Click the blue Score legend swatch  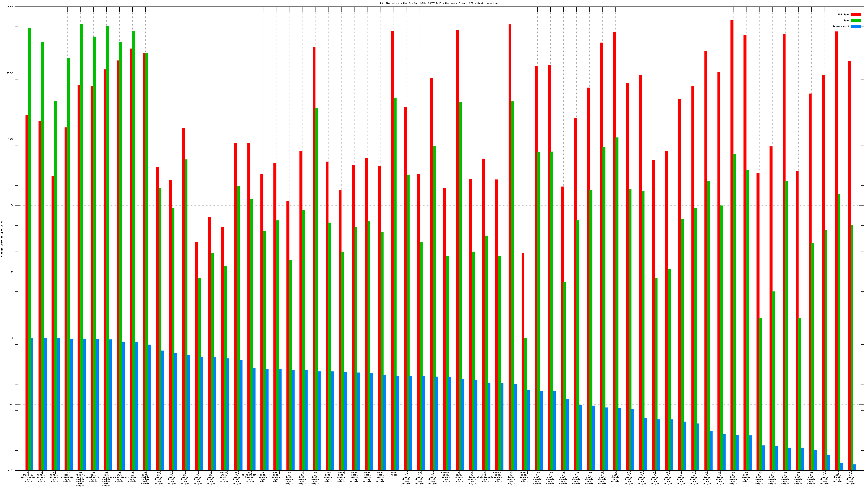pos(856,26)
